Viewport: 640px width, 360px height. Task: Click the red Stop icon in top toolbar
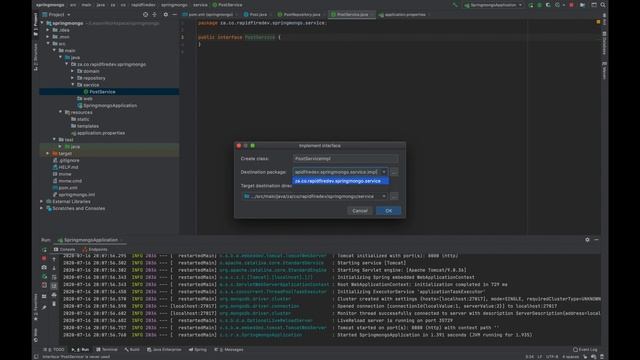coord(571,5)
